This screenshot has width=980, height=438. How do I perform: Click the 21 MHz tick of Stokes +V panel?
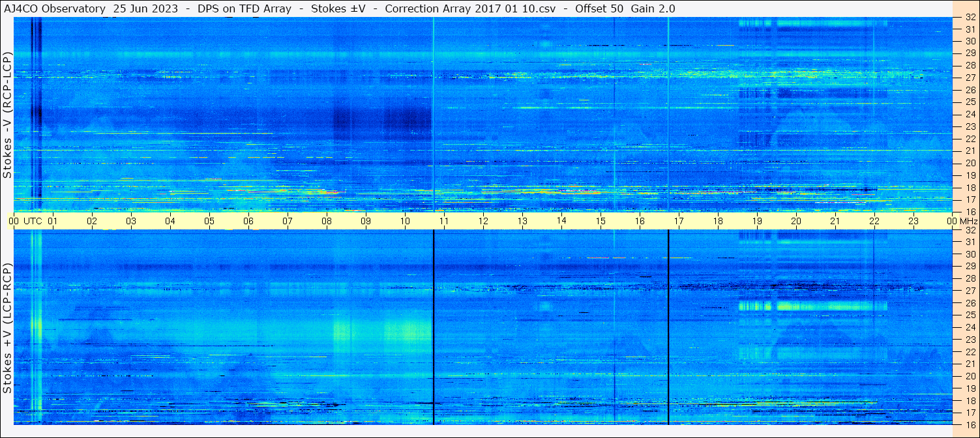coord(970,364)
